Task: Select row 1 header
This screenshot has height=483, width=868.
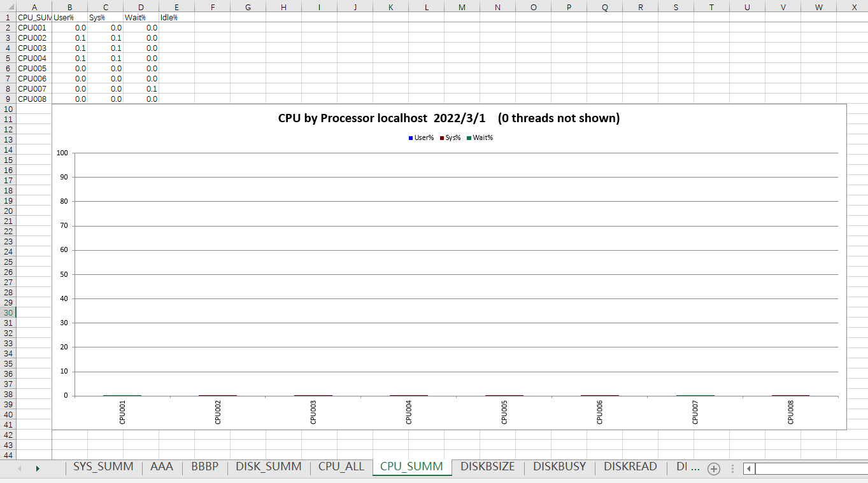Action: [8, 17]
